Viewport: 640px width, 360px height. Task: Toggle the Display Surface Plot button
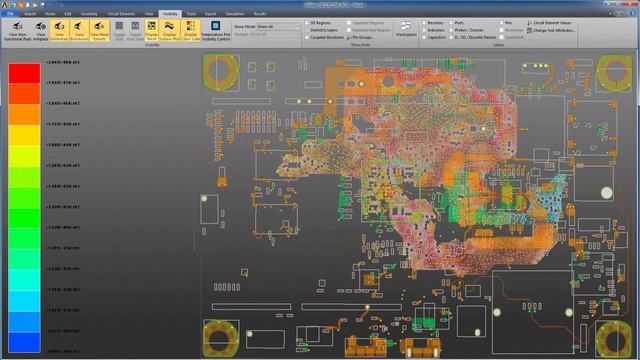point(169,31)
